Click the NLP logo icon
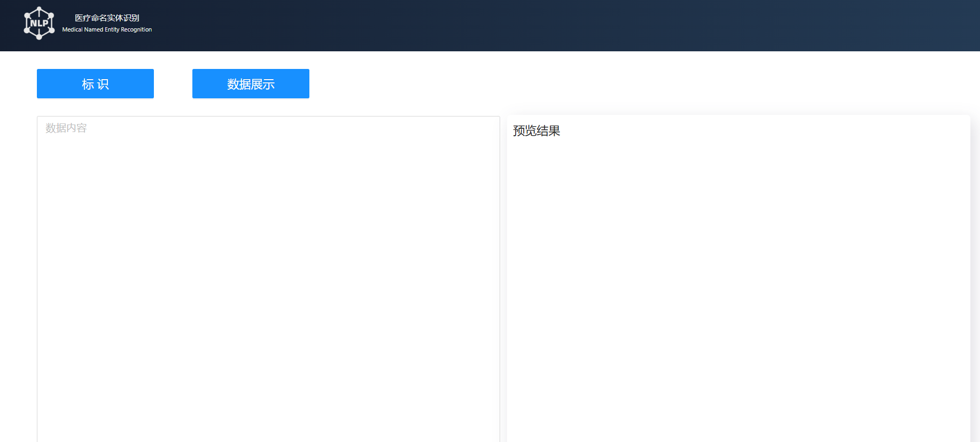 [39, 23]
